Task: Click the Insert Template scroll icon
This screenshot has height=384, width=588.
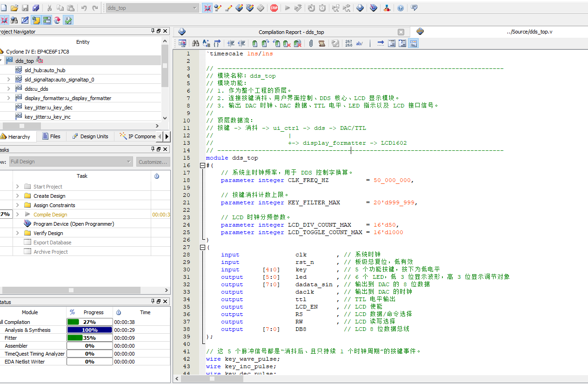Action: pyautogui.click(x=321, y=43)
